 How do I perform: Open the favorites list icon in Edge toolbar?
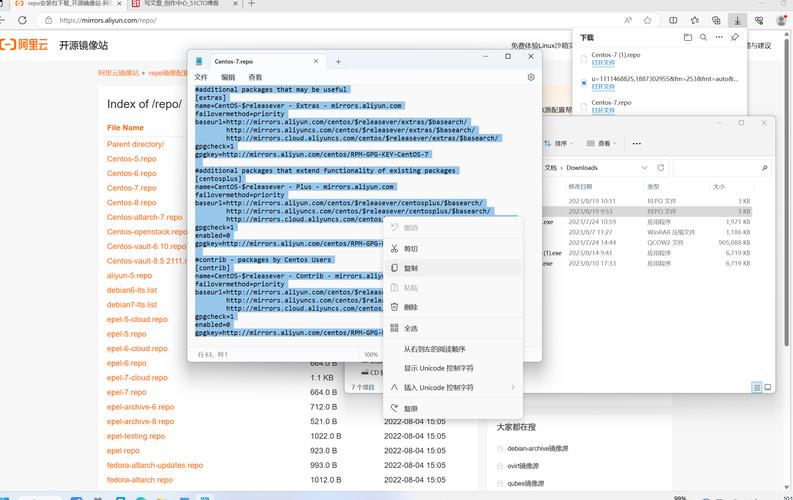pyautogui.click(x=695, y=20)
